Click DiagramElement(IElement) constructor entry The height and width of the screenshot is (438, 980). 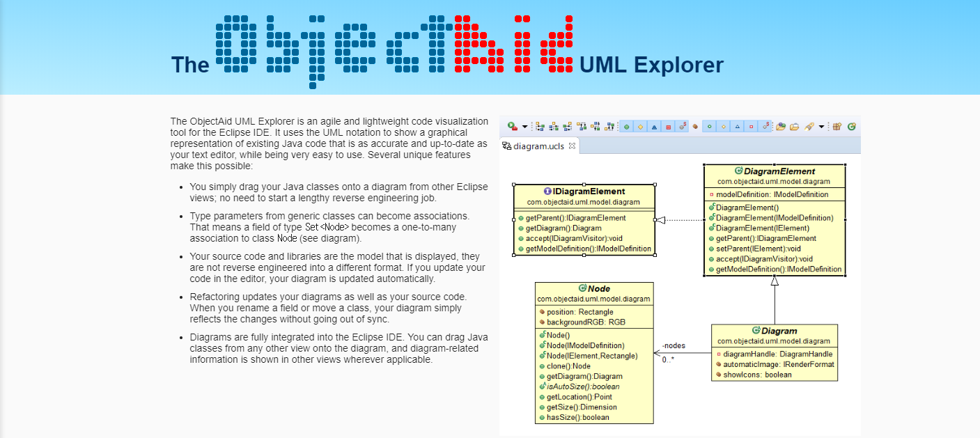(763, 228)
